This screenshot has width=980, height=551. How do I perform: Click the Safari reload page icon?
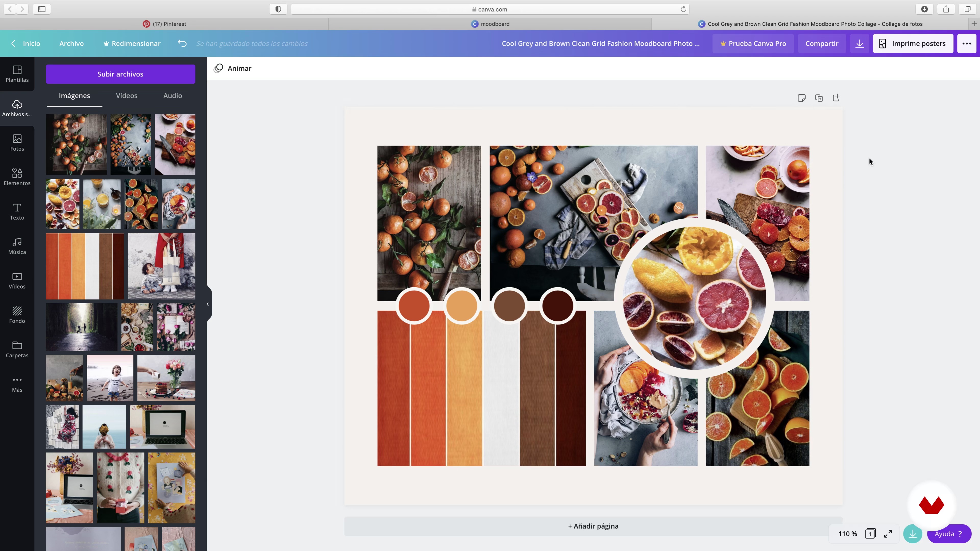pos(683,9)
